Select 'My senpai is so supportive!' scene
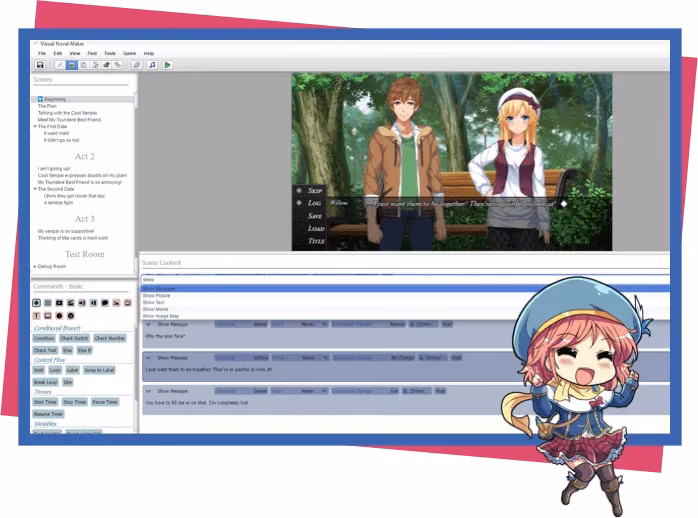The height and width of the screenshot is (518, 698). [x=66, y=231]
